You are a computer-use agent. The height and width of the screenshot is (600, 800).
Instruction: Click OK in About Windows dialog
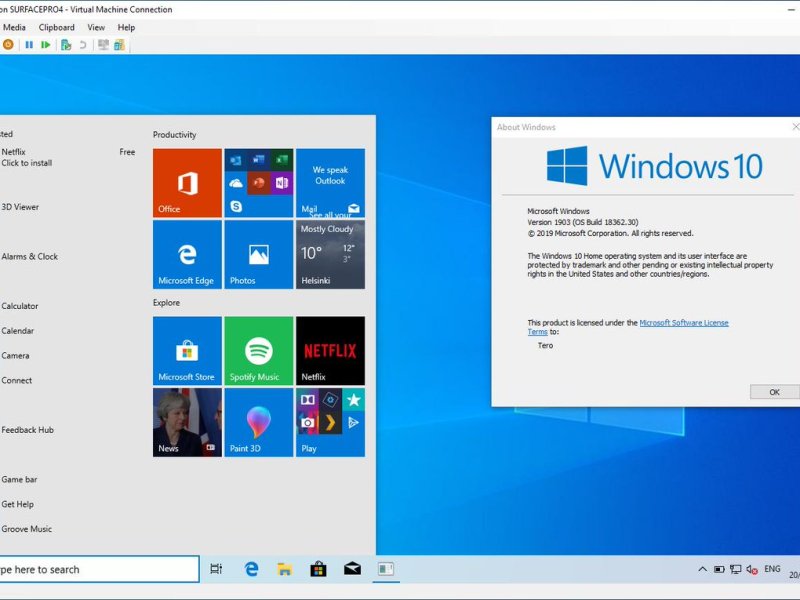774,392
